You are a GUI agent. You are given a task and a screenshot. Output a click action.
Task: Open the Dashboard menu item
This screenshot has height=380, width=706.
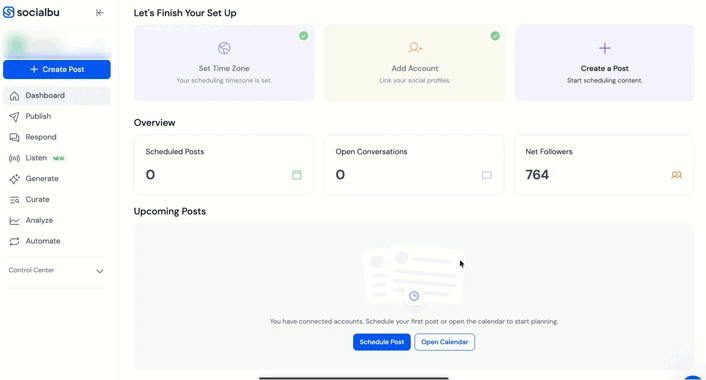(57, 95)
